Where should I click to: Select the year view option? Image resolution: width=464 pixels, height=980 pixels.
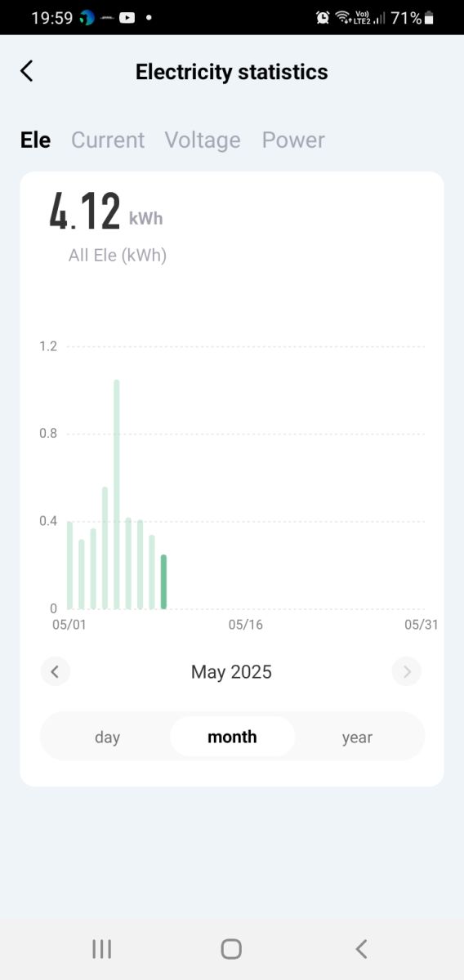pyautogui.click(x=357, y=737)
